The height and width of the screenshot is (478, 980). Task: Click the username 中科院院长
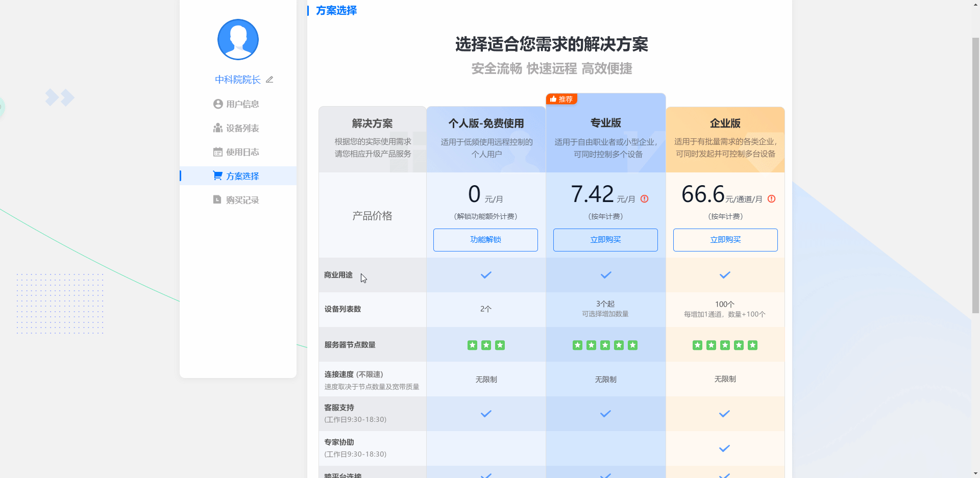click(237, 80)
